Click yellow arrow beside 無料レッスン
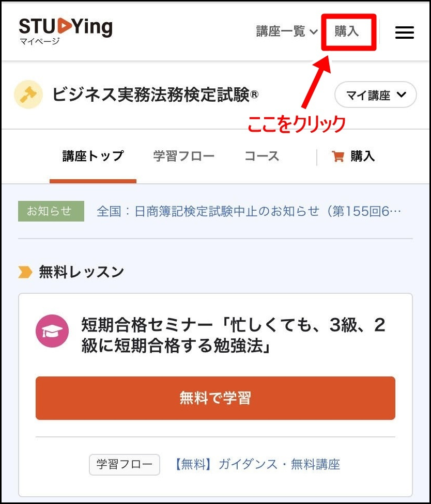The height and width of the screenshot is (504, 431). click(x=25, y=272)
